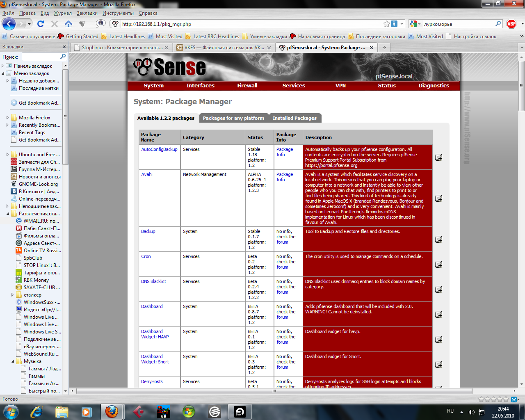Open the Interfaces menu in pfSense

pos(201,86)
